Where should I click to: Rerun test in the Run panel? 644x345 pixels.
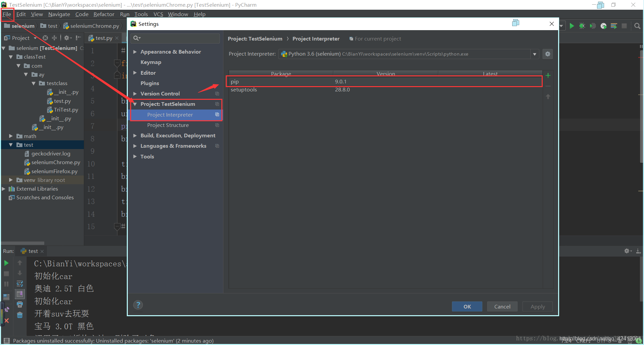click(6, 263)
